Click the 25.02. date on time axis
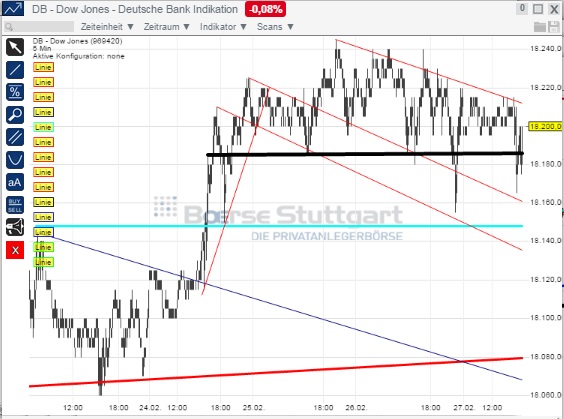Viewport: 564px width, 419px height. pyautogui.click(x=254, y=408)
